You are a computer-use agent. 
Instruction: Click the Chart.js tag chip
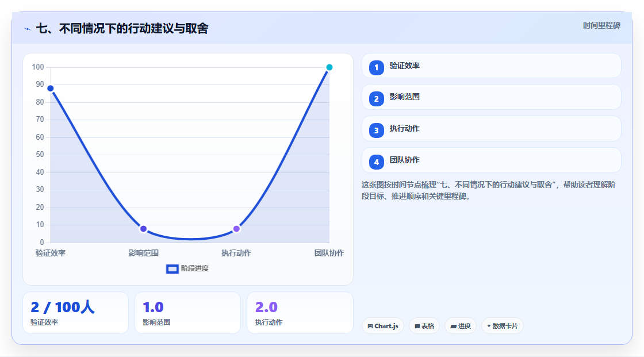tap(383, 326)
